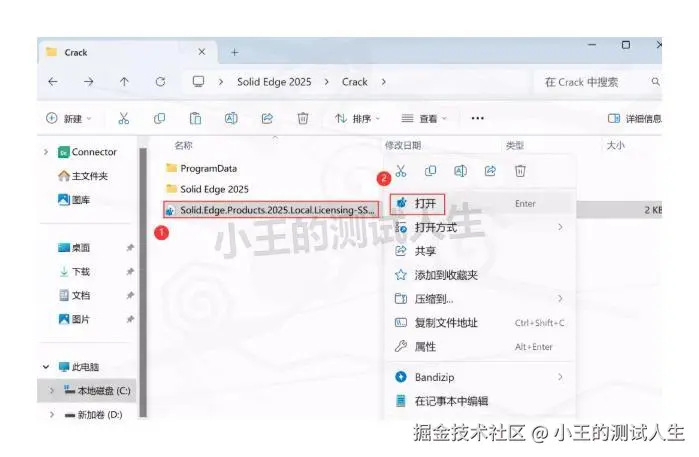Go back with the left arrow
699x457 pixels.
pos(53,82)
